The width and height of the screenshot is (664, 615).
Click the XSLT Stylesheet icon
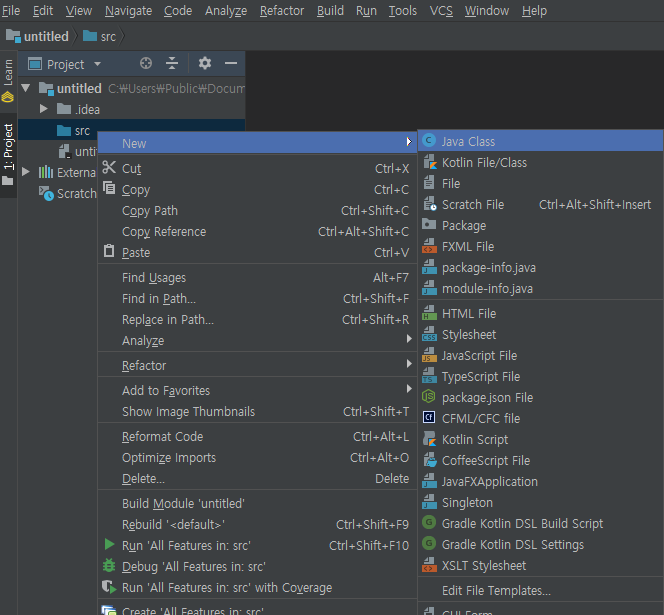429,565
